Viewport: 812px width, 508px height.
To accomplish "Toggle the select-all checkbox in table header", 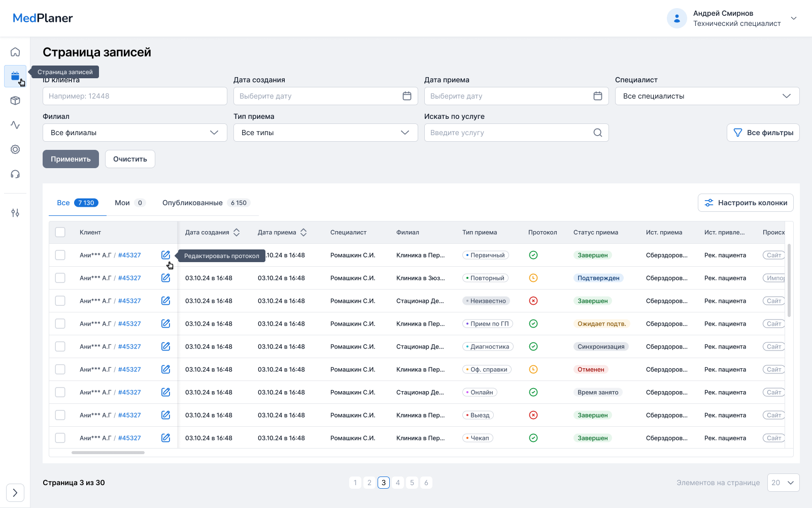I will 60,232.
